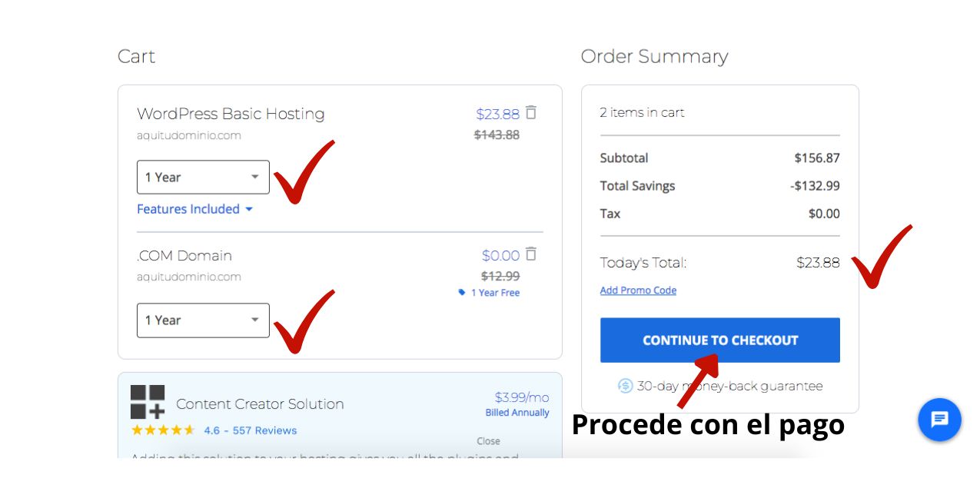Expand the Features Included section
Viewport: 980px width, 488px height.
point(194,209)
